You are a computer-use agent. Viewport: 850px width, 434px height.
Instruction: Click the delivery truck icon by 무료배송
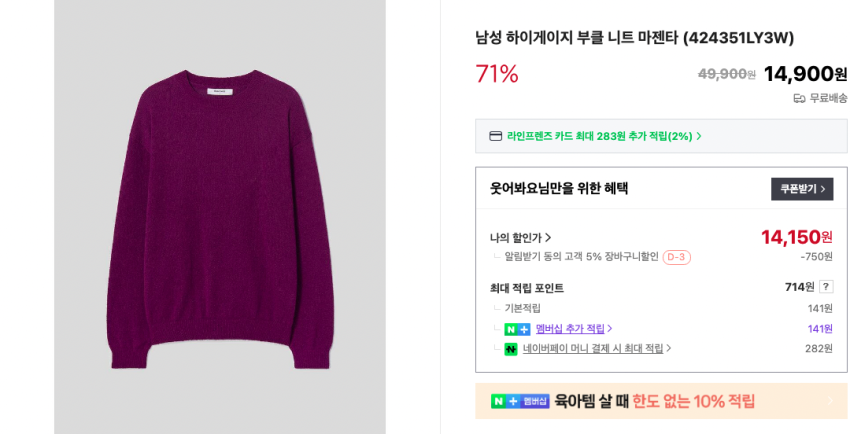(799, 98)
